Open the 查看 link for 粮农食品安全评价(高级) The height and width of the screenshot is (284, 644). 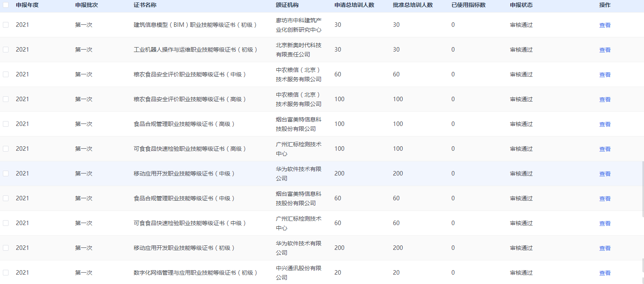point(605,100)
